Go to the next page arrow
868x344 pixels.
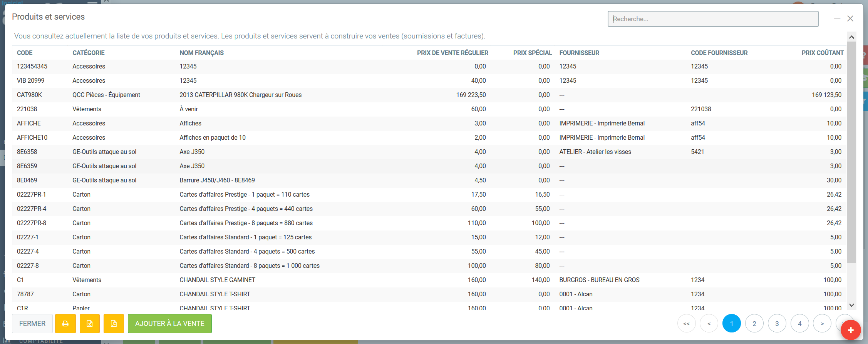(x=822, y=324)
